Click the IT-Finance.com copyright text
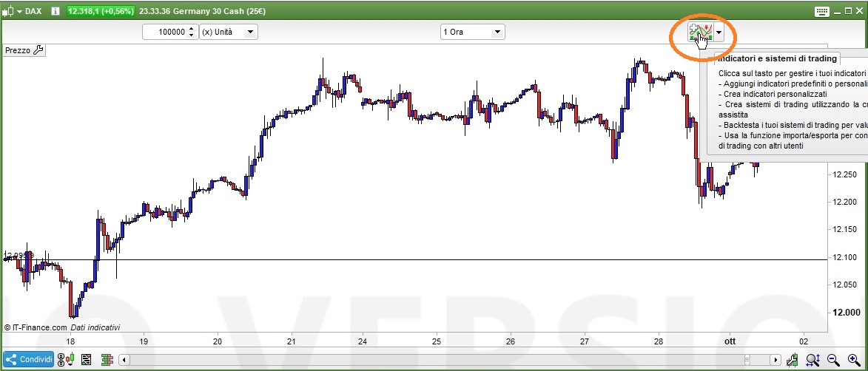 pos(36,327)
